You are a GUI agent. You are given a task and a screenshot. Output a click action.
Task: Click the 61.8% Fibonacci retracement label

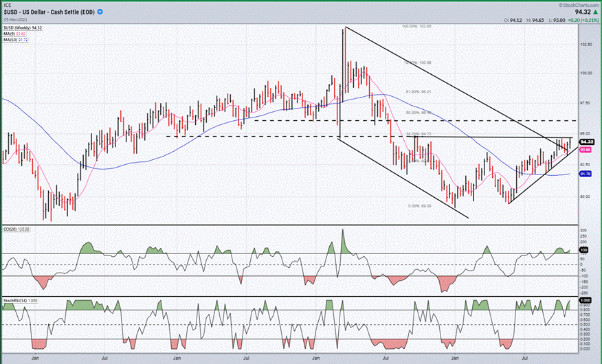[x=419, y=91]
